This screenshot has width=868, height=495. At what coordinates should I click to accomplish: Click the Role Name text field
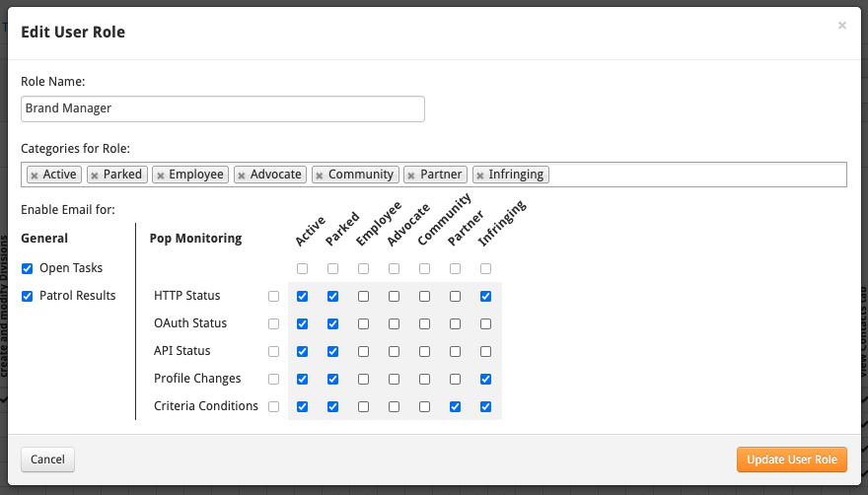pyautogui.click(x=223, y=108)
